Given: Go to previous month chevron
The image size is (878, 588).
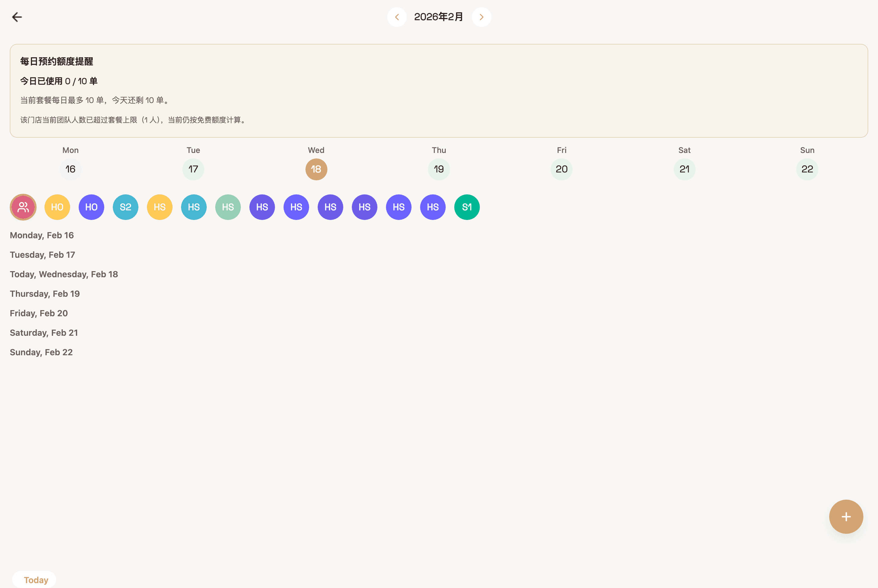Looking at the screenshot, I should tap(397, 17).
